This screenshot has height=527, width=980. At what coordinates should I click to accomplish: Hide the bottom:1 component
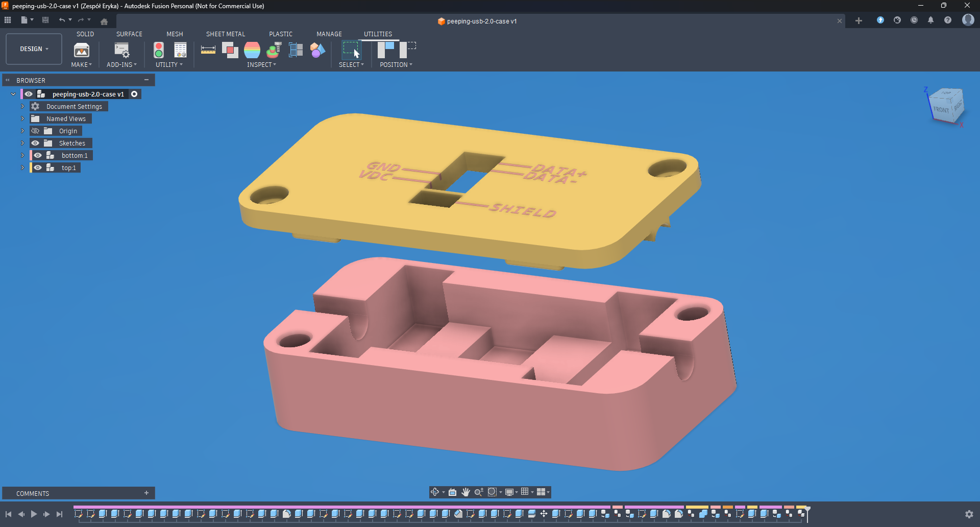[37, 155]
